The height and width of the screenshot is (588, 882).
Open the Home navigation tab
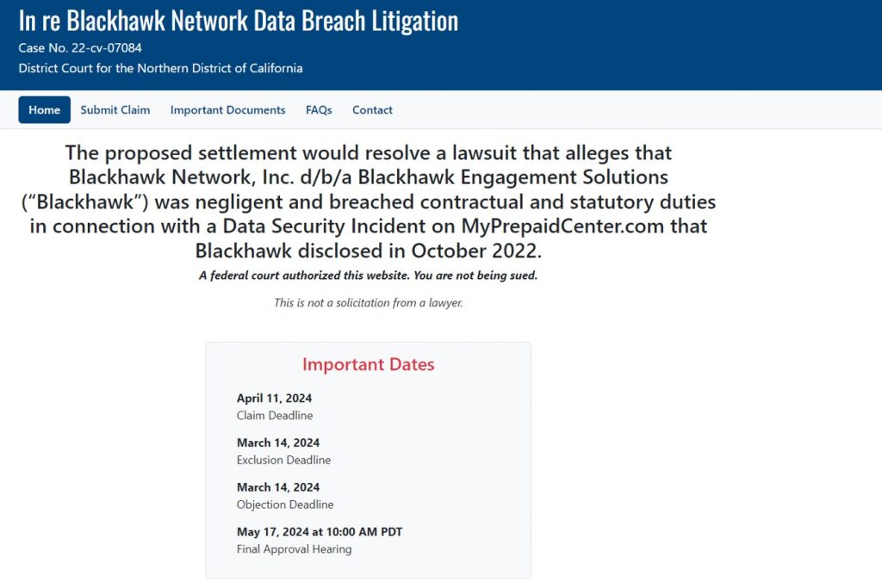44,110
